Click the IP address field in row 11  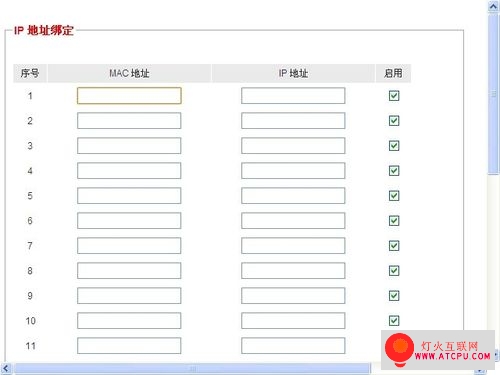[293, 346]
